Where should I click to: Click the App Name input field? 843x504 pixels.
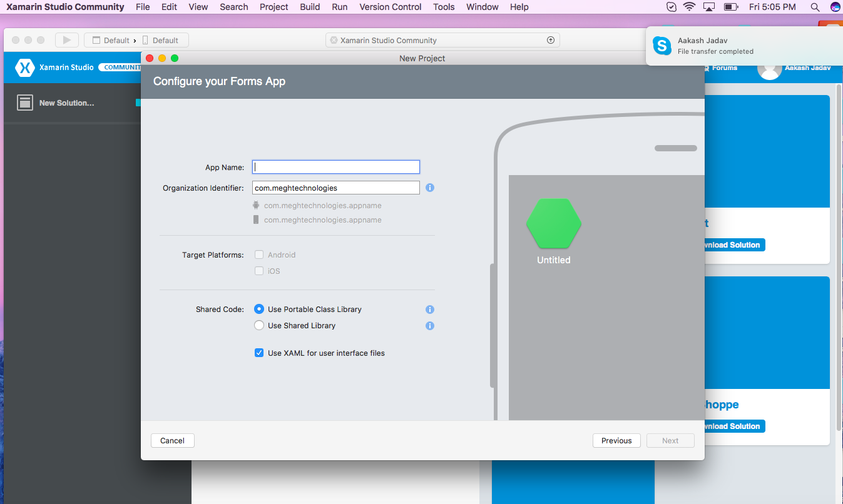coord(336,167)
